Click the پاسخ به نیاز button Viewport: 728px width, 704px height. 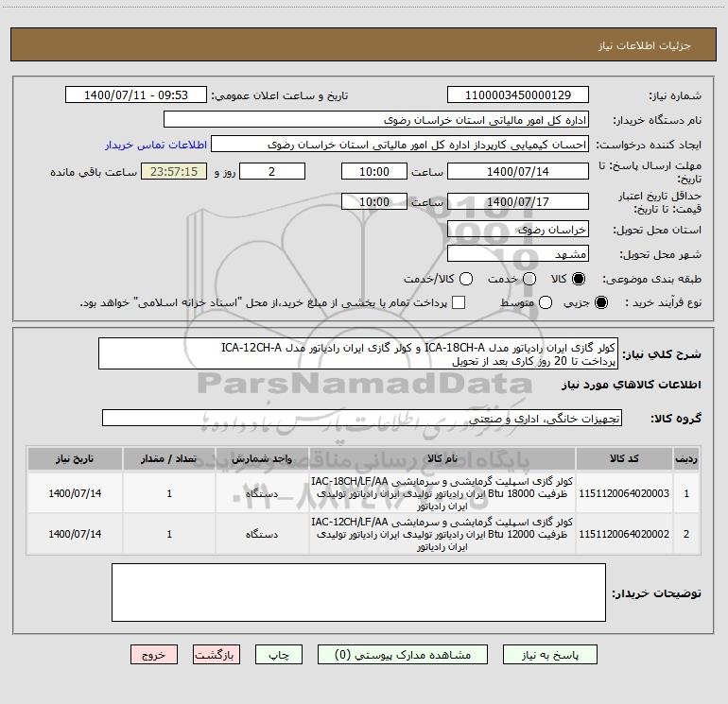click(x=549, y=655)
